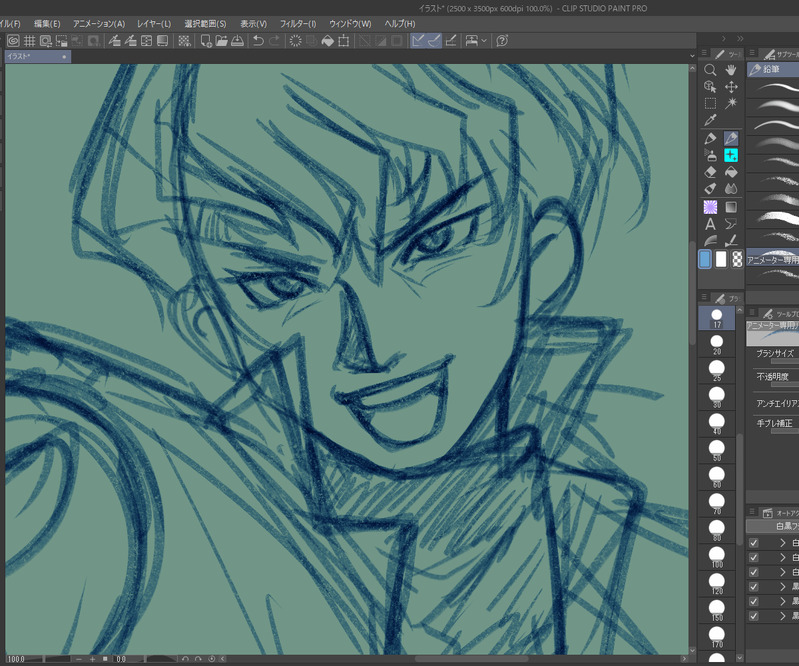The height and width of the screenshot is (666, 799).
Task: Expand the third 白 auto action
Action: (x=783, y=572)
